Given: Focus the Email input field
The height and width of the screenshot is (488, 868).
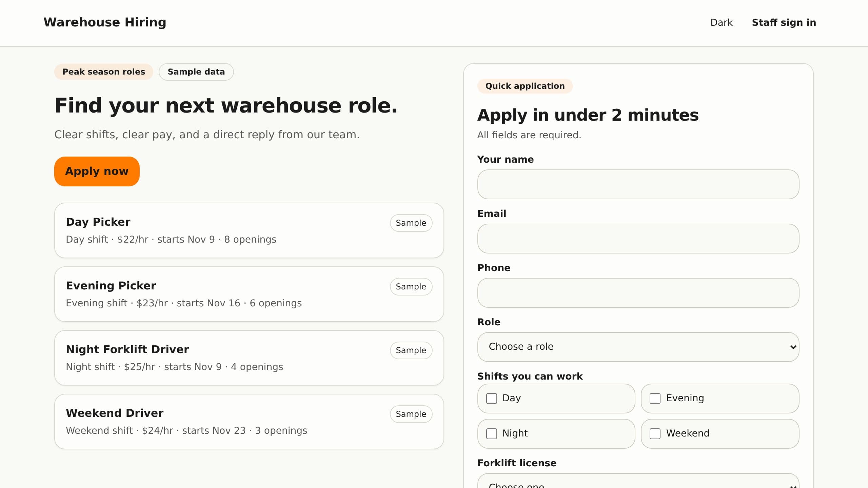Looking at the screenshot, I should coord(638,238).
